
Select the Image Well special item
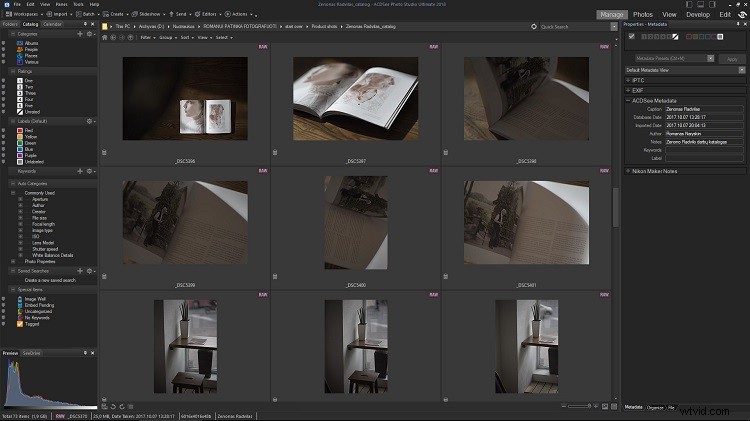coord(35,299)
